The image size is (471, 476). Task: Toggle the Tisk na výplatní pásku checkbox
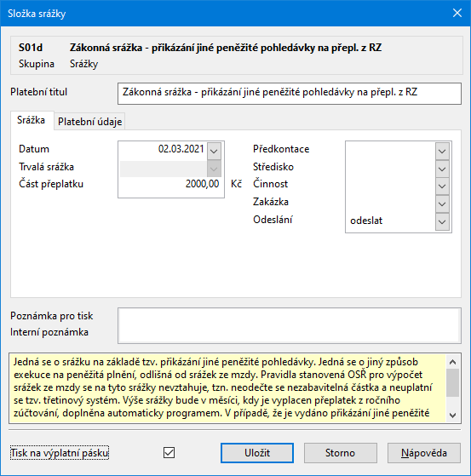169,453
